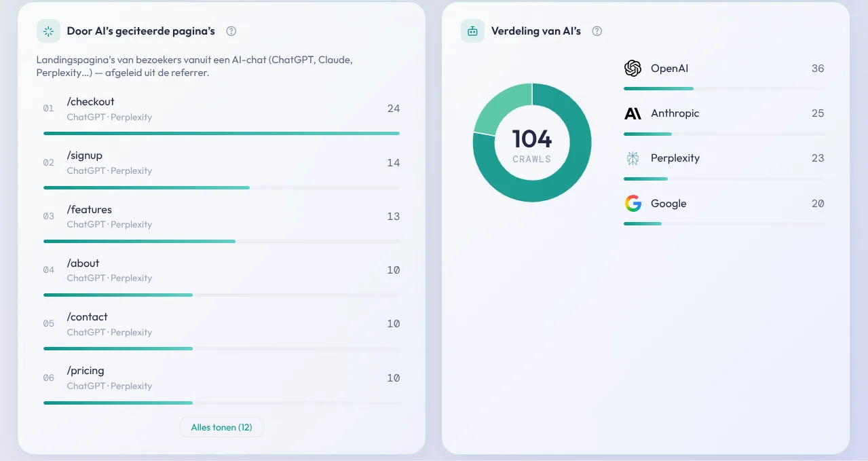This screenshot has height=461, width=868.
Task: Select the /features page entry
Action: (221, 223)
